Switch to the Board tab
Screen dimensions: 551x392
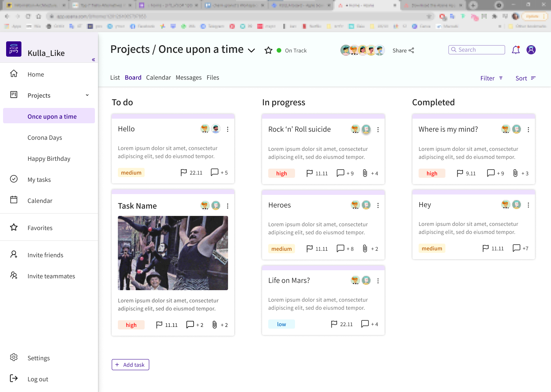tap(133, 77)
